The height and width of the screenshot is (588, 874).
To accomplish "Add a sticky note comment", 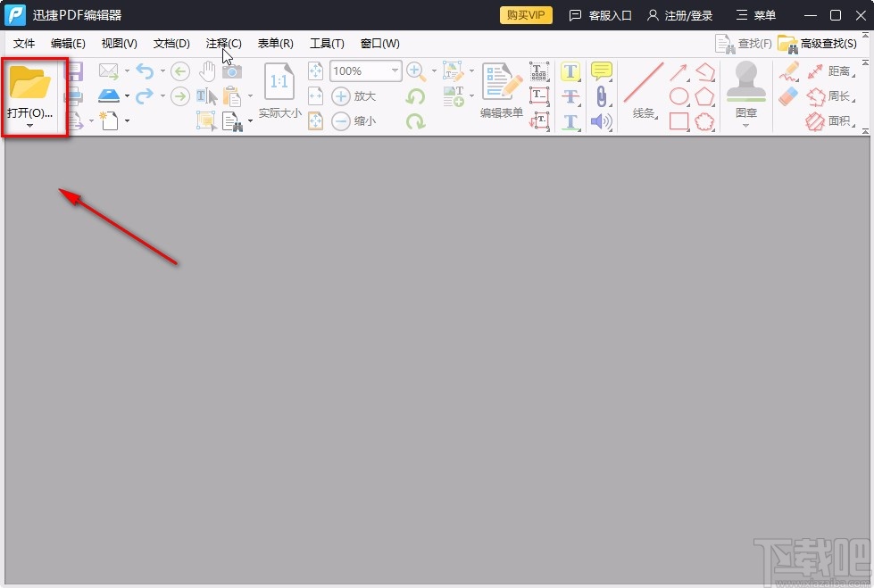I will (601, 70).
